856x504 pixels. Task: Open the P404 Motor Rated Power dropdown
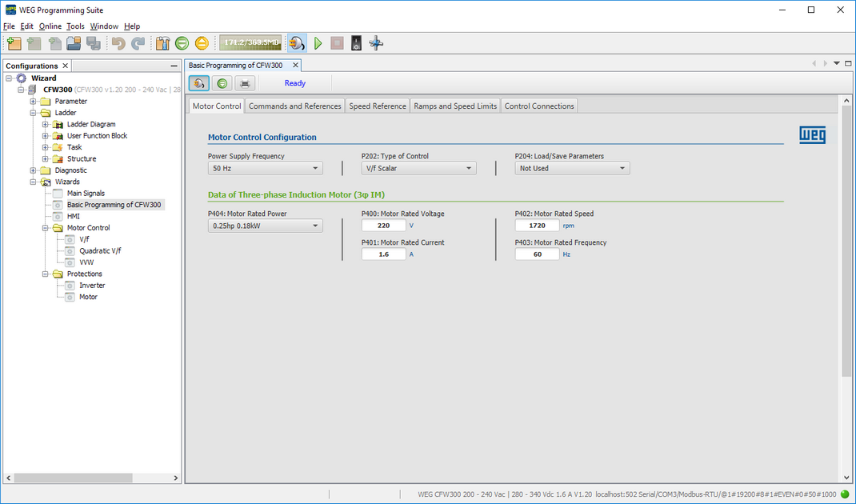(x=265, y=226)
